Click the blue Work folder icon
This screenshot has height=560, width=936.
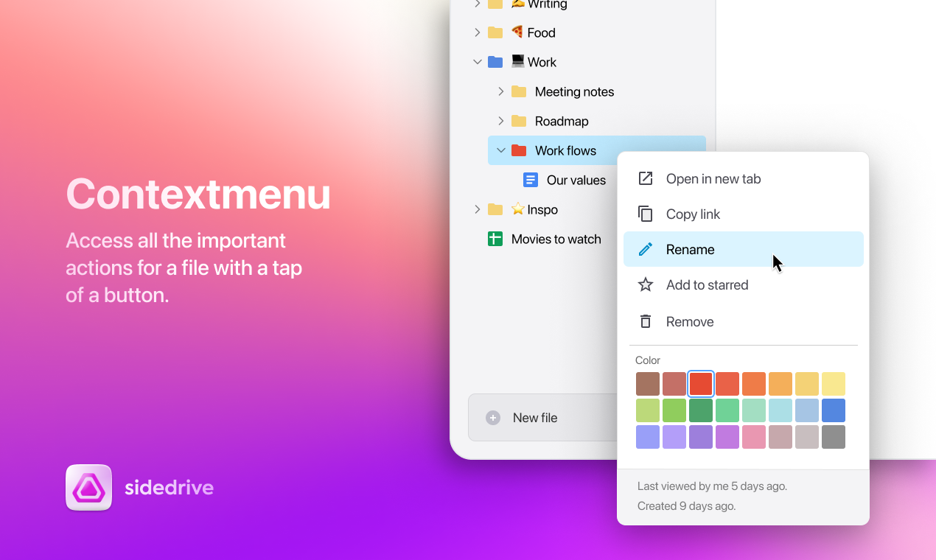pyautogui.click(x=495, y=62)
